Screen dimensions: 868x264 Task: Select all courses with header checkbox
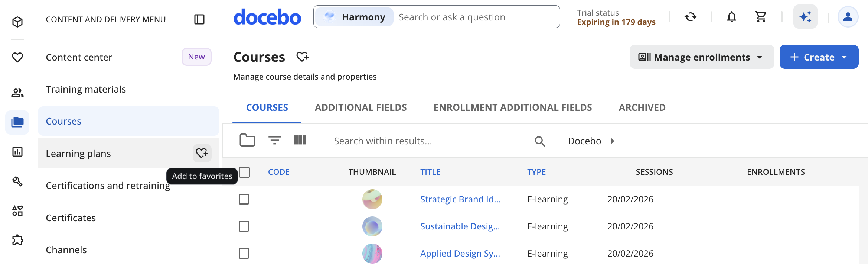click(x=244, y=172)
